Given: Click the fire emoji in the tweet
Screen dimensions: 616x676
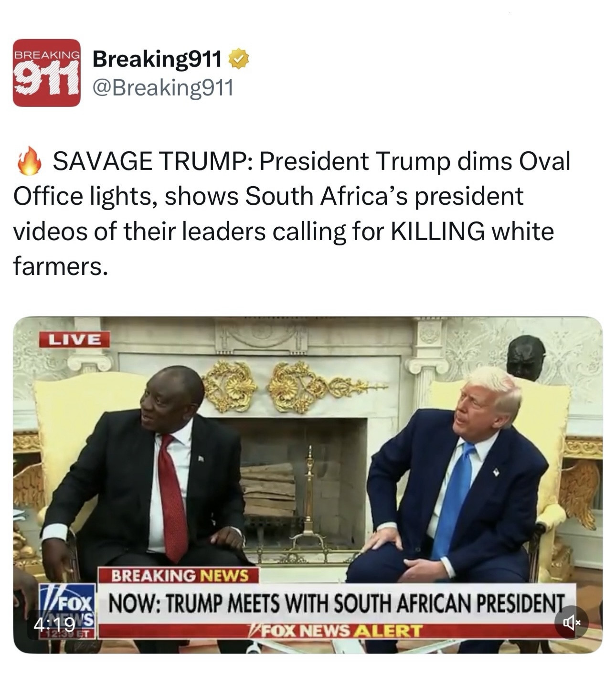Looking at the screenshot, I should tap(30, 161).
